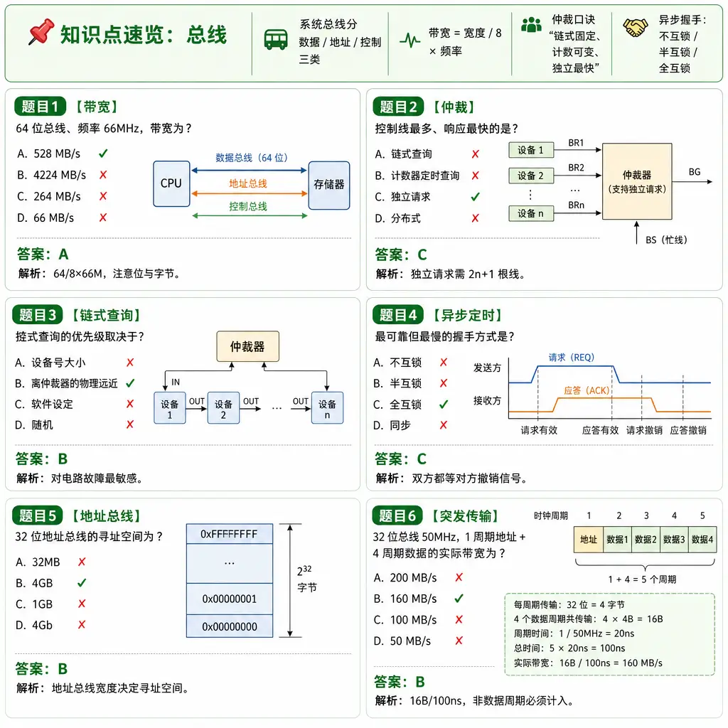
Task: Click the text 解析: 独立请求需 2n+1 根线
Action: pyautogui.click(x=450, y=274)
